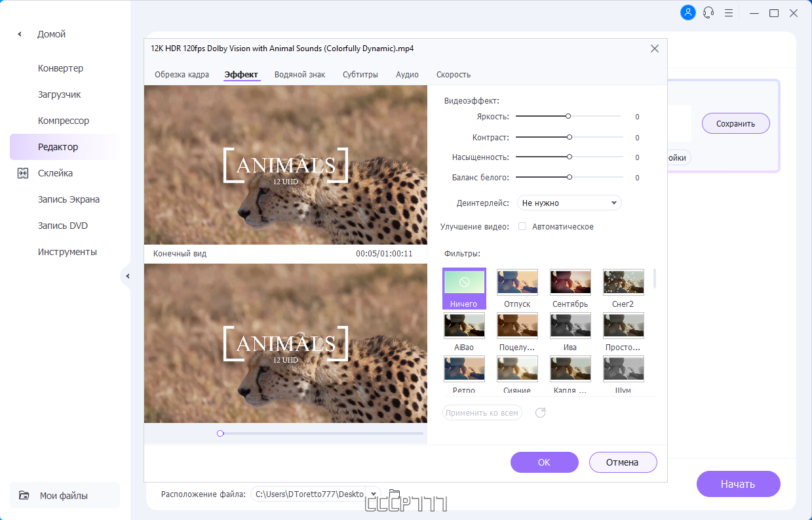Switch to the Субтитры tab
This screenshot has height=520, width=812.
[360, 75]
